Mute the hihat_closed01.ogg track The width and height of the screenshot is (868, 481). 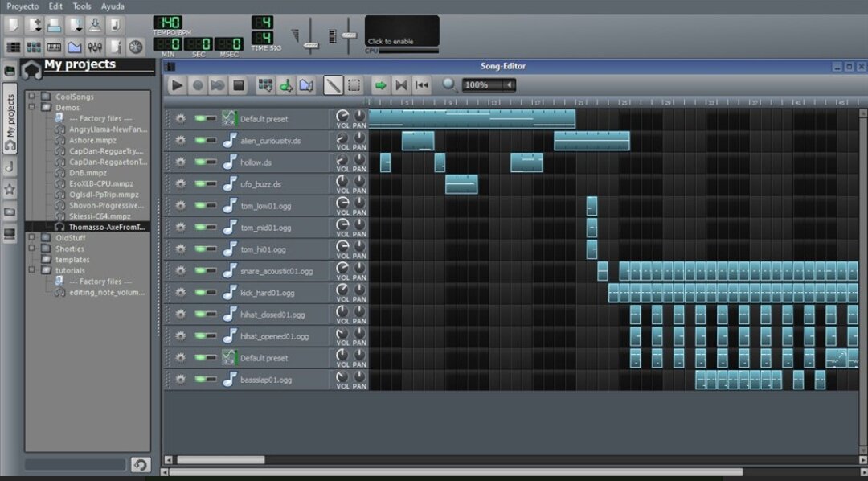tap(200, 314)
